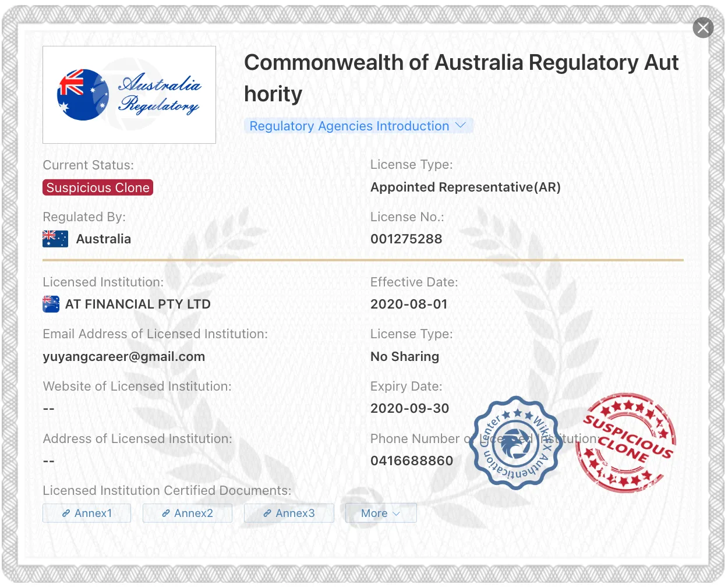Click the No Sharing license type value

point(405,356)
